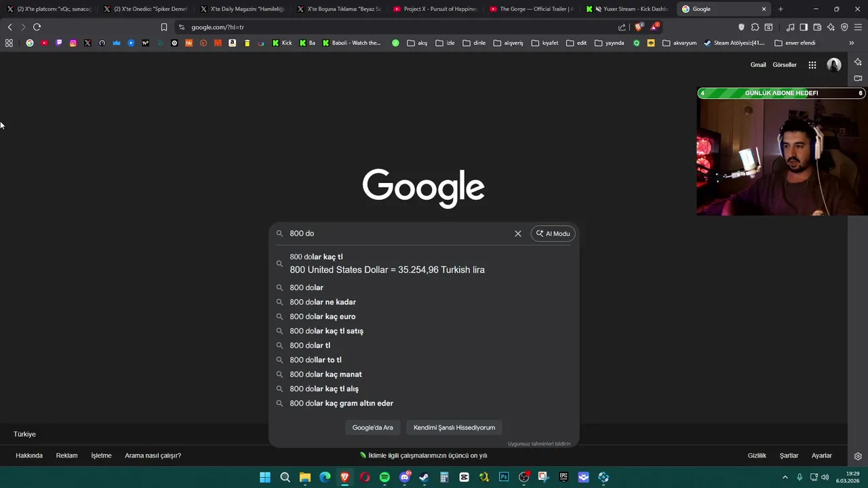The height and width of the screenshot is (488, 868).
Task: Switch to X'te Onedio tab
Action: (x=145, y=9)
